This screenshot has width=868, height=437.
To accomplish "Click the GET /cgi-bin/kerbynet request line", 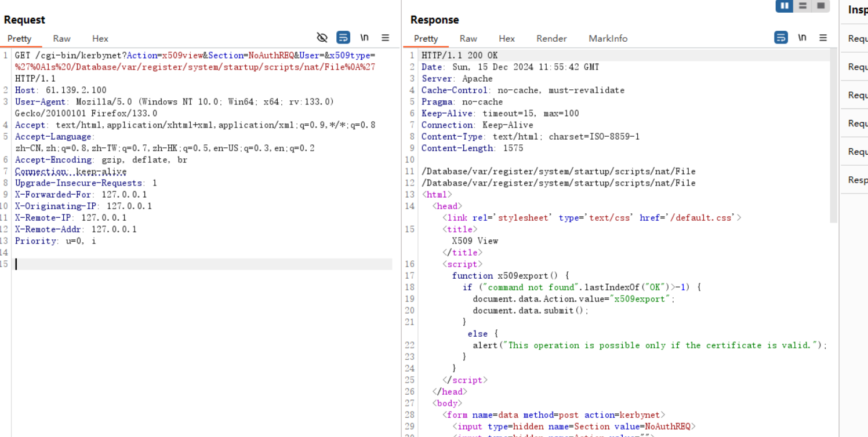I will click(195, 67).
